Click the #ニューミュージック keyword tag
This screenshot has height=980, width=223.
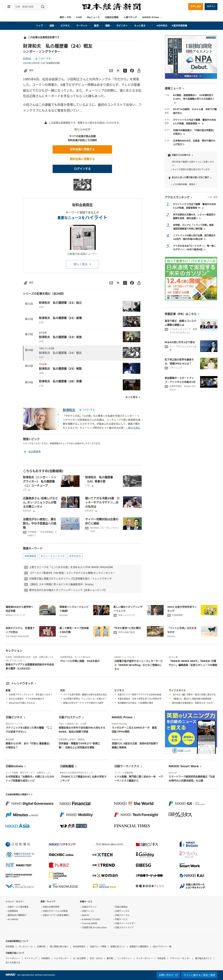tap(53, 556)
